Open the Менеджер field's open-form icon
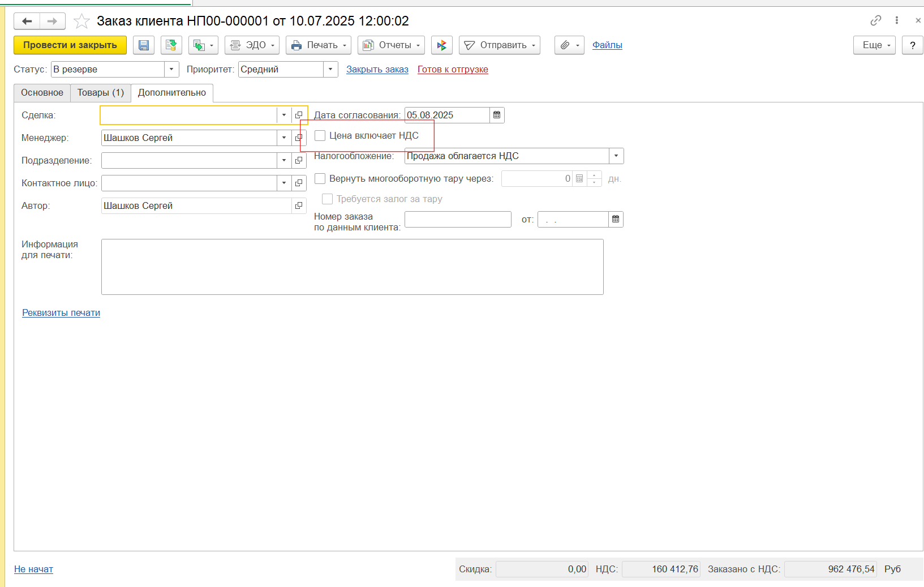This screenshot has width=924, height=587. [x=299, y=138]
